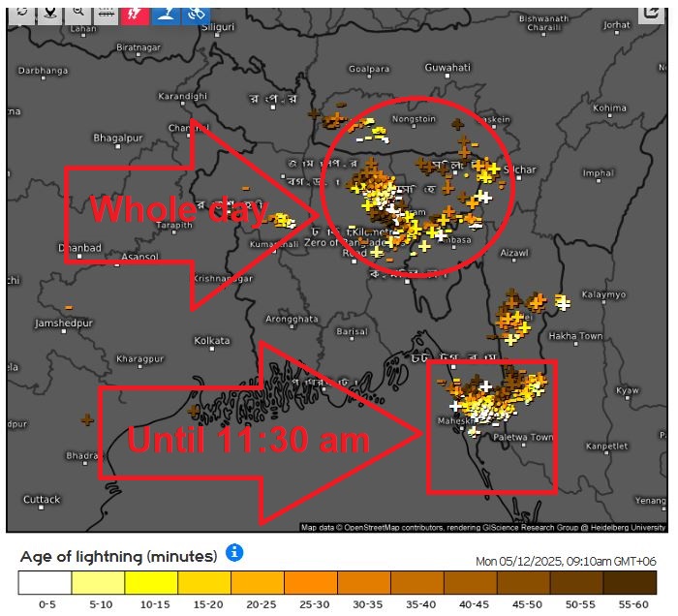
Task: Click the Aizawl city label on map
Action: pos(514,251)
